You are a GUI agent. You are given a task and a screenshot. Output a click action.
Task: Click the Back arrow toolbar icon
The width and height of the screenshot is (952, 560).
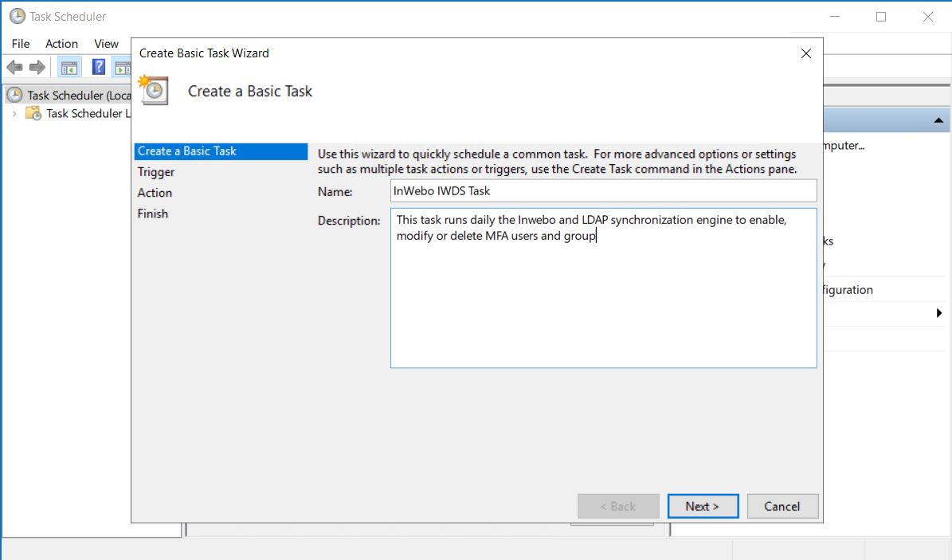14,67
